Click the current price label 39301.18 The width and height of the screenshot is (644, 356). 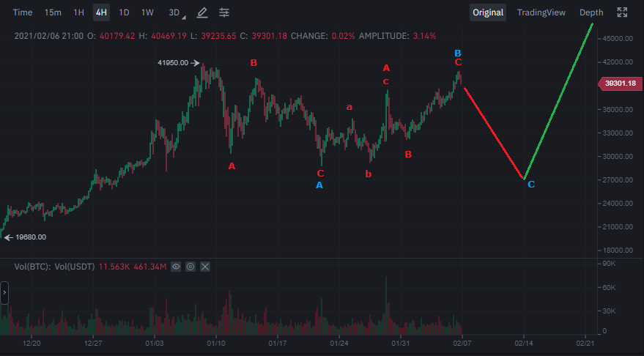(620, 84)
